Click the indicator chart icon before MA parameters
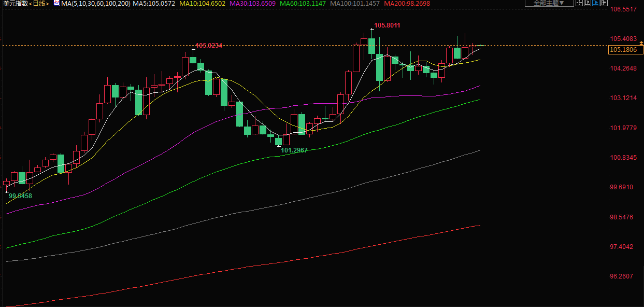644x307 pixels. (x=56, y=3)
